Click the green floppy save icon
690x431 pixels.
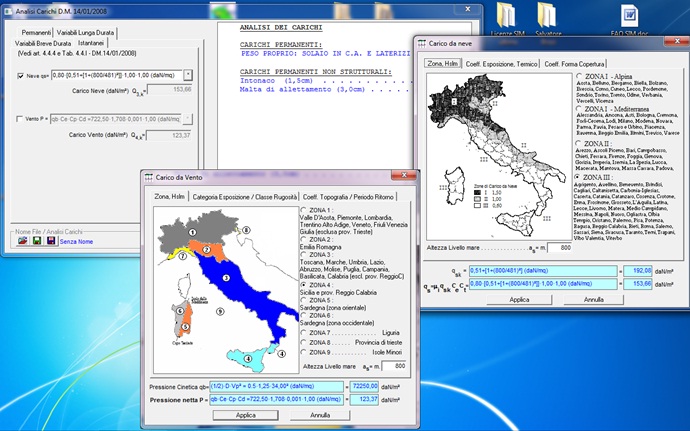point(37,241)
